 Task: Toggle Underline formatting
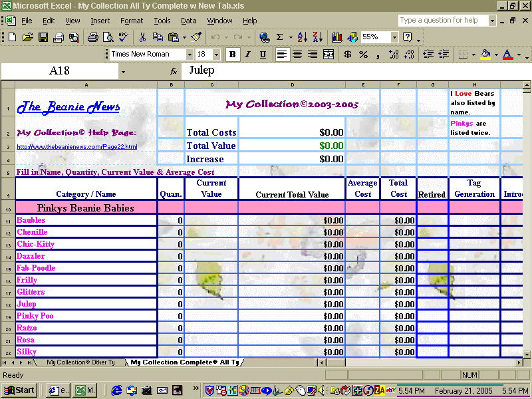coord(263,55)
